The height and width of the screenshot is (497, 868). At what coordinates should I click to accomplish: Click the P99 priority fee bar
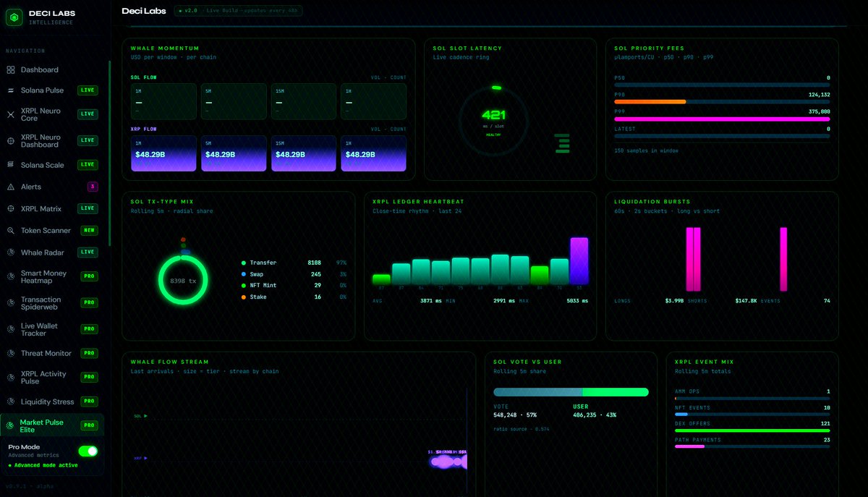[x=722, y=119]
